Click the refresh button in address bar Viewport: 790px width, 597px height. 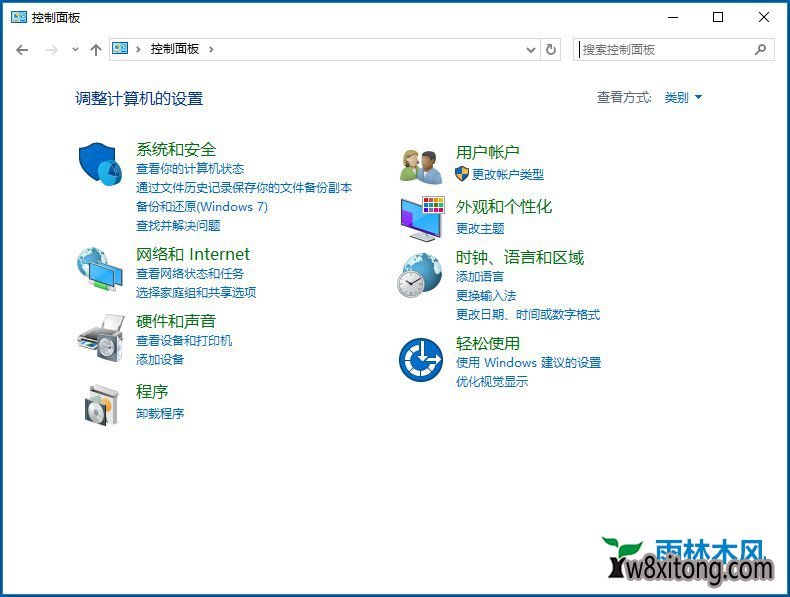(x=551, y=49)
